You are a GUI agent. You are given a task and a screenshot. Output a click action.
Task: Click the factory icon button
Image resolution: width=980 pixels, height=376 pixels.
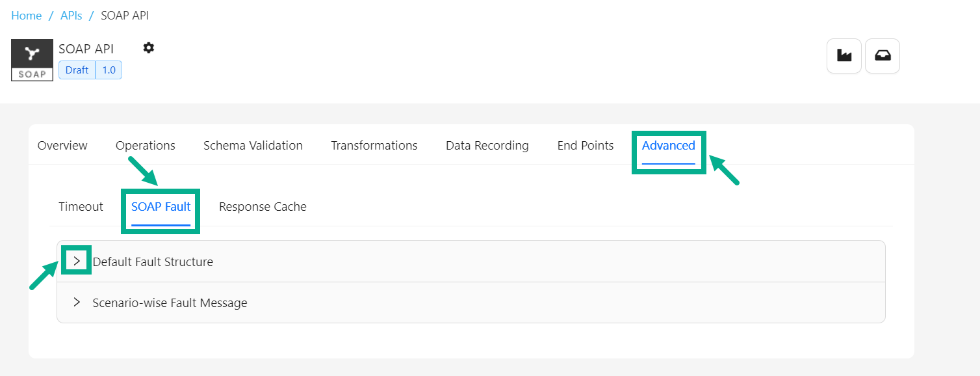pyautogui.click(x=844, y=56)
